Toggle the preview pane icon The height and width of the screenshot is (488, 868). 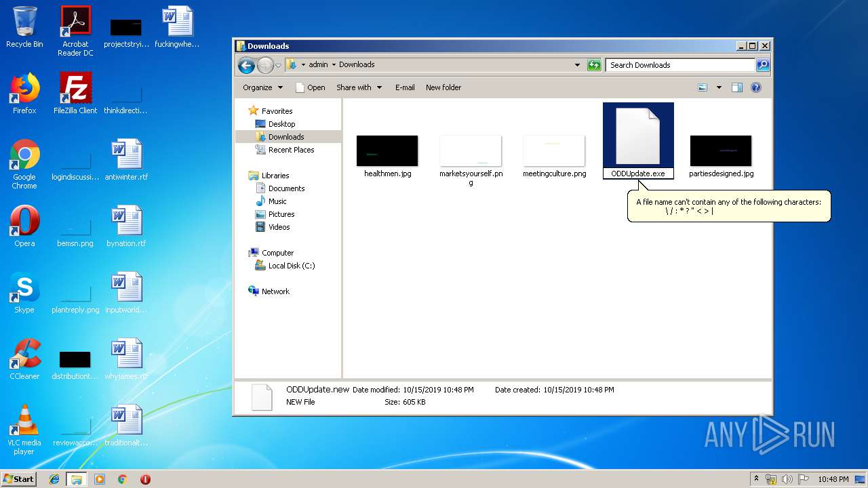pos(737,87)
